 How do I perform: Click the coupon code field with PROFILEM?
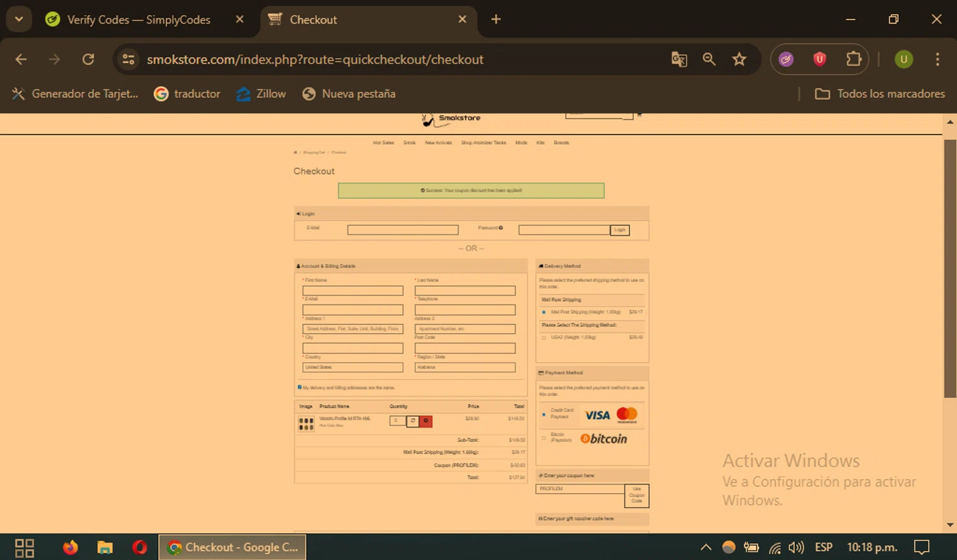pyautogui.click(x=580, y=489)
